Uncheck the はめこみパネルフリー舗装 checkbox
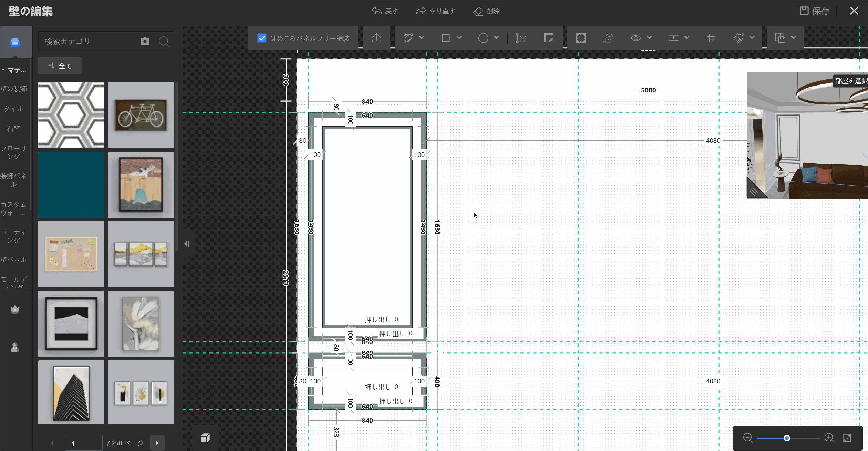 tap(262, 38)
